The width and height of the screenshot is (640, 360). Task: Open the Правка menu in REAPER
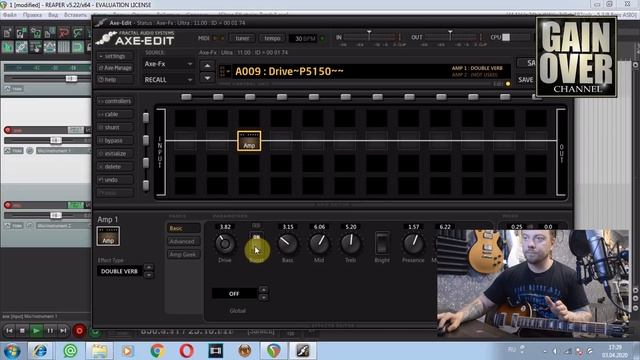32,15
